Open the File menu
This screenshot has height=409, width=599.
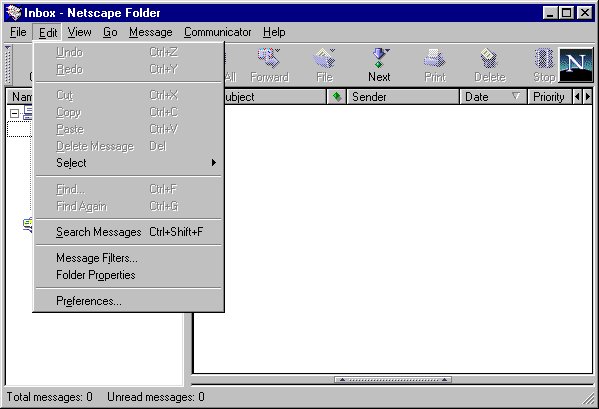[18, 32]
